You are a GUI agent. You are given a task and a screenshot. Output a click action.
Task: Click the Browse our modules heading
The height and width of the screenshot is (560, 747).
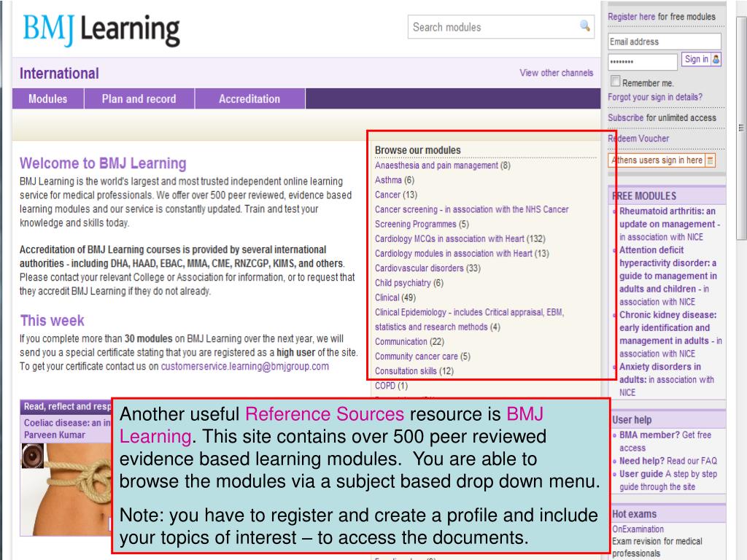pyautogui.click(x=418, y=150)
